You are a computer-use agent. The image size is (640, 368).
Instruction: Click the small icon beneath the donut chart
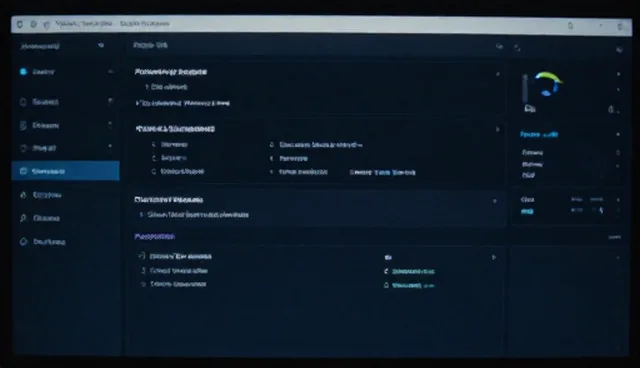tap(530, 109)
